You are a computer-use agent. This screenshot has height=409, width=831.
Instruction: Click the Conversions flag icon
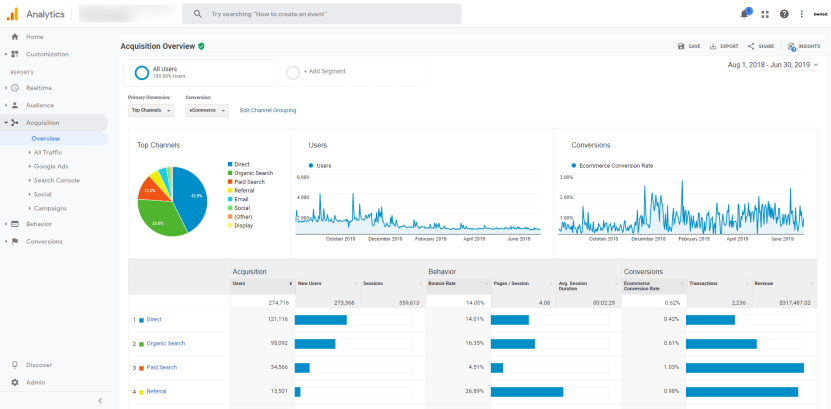(x=15, y=242)
